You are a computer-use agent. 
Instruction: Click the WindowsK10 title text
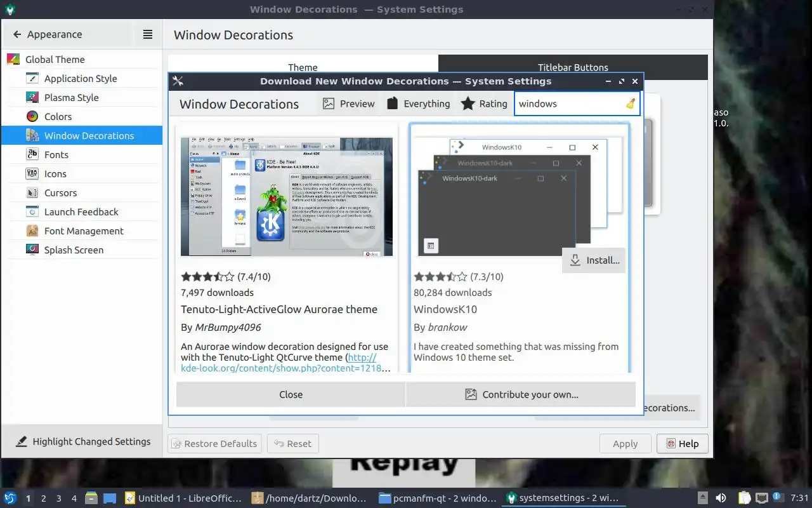445,309
